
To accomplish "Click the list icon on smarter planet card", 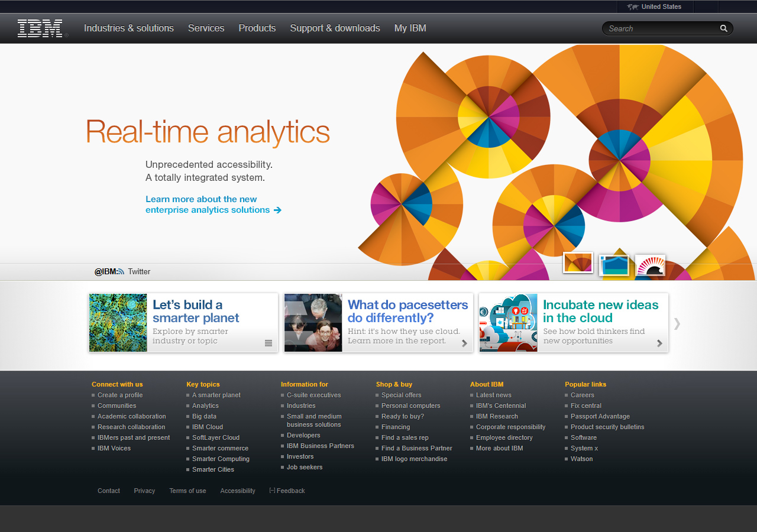I will (268, 343).
